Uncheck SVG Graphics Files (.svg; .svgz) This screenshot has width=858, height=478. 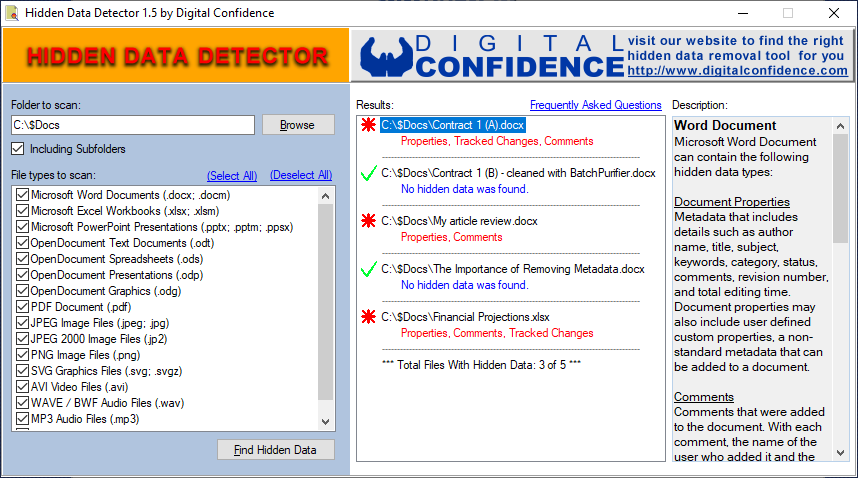[22, 371]
